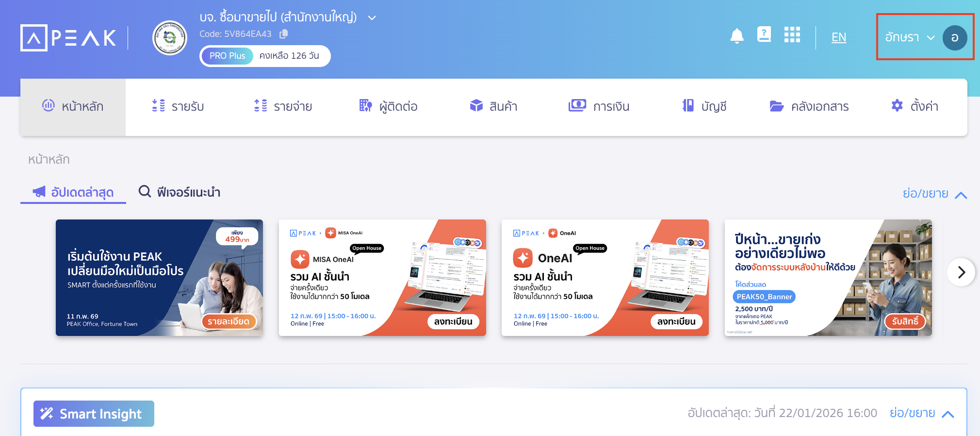Open the Smart Insight button

[94, 414]
